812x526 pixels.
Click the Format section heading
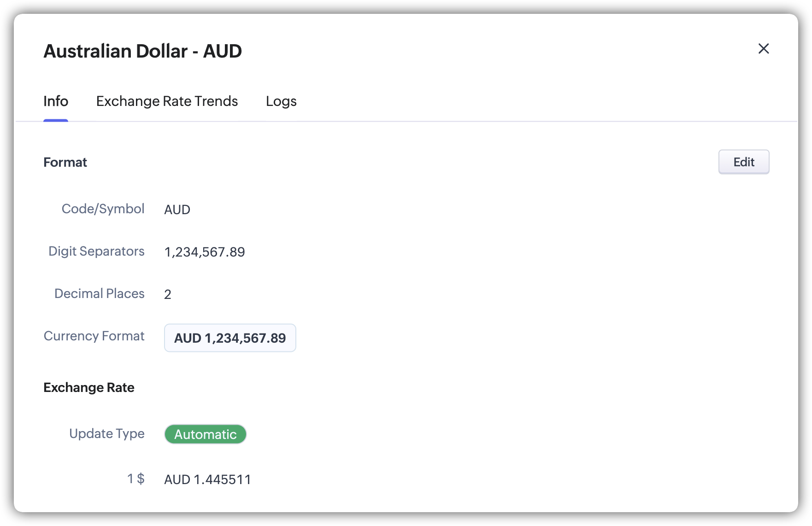65,162
